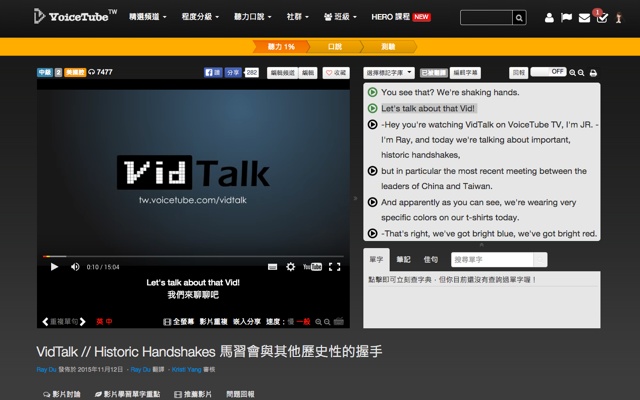Switch to the 筆記 tab
The width and height of the screenshot is (640, 400).
(x=403, y=260)
